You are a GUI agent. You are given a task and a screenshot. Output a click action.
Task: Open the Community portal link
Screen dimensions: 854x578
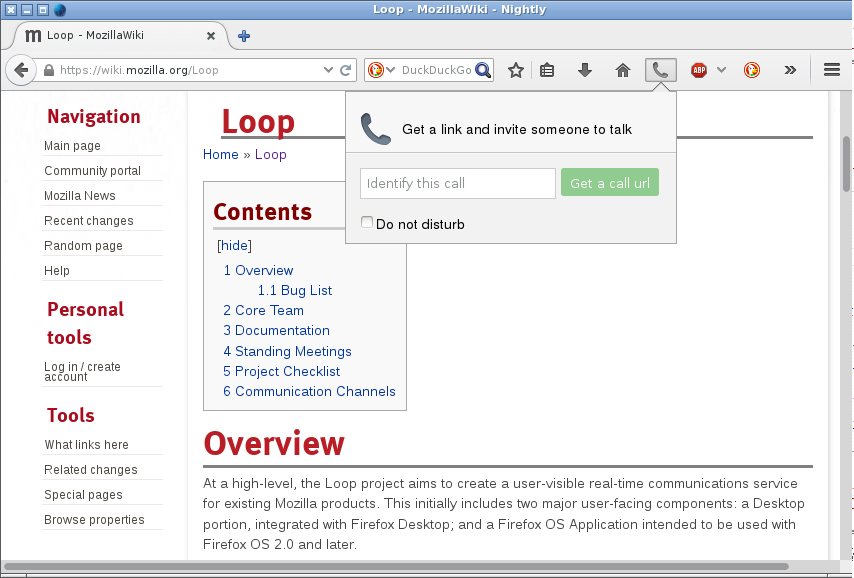click(x=93, y=171)
